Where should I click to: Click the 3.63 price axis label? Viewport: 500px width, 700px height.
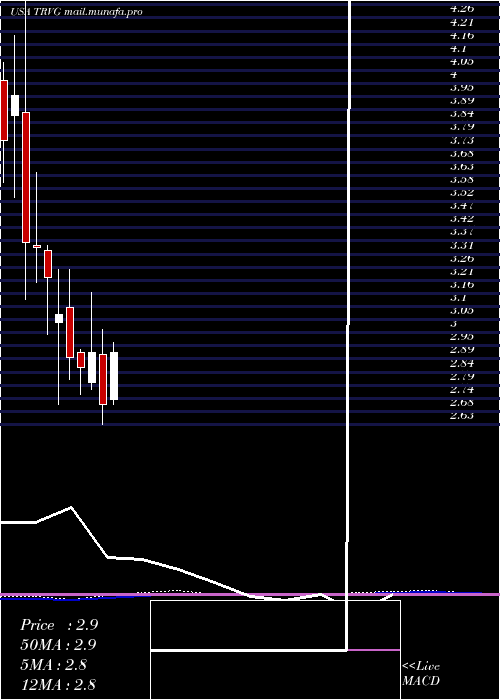[462, 167]
